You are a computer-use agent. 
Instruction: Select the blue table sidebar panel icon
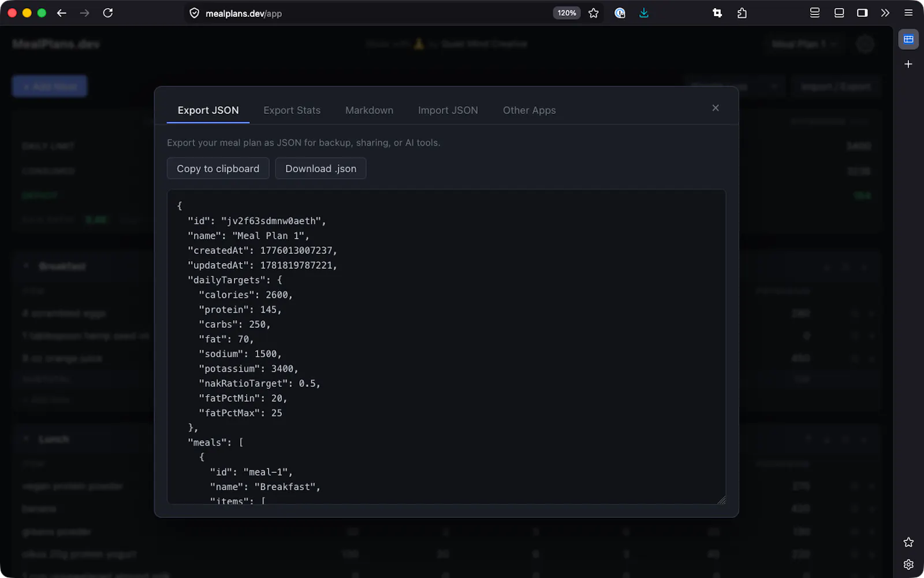[x=908, y=39]
